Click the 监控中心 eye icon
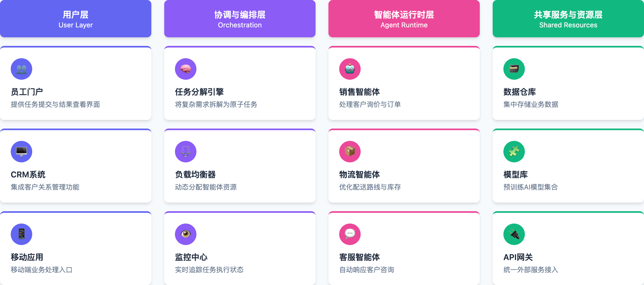644x285 pixels. [186, 234]
